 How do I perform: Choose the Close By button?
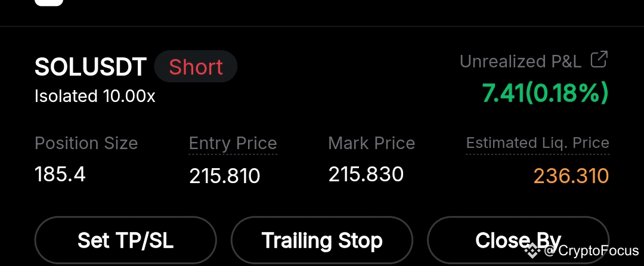point(518,240)
